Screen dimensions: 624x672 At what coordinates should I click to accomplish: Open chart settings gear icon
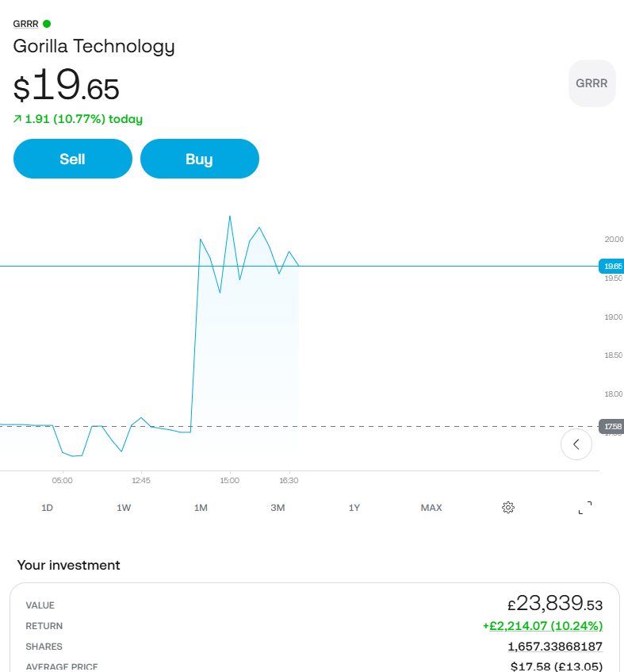(x=508, y=508)
